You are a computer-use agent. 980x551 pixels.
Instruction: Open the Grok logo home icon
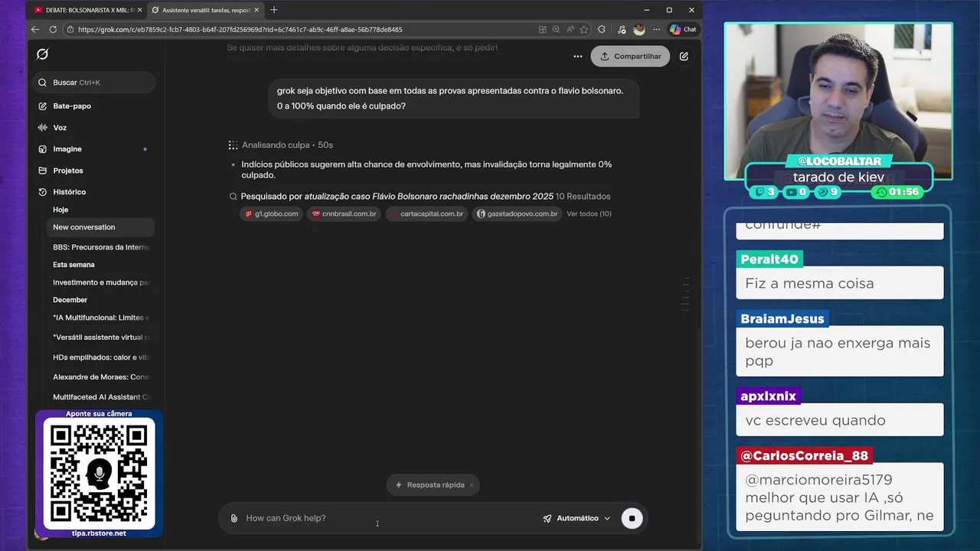coord(42,54)
